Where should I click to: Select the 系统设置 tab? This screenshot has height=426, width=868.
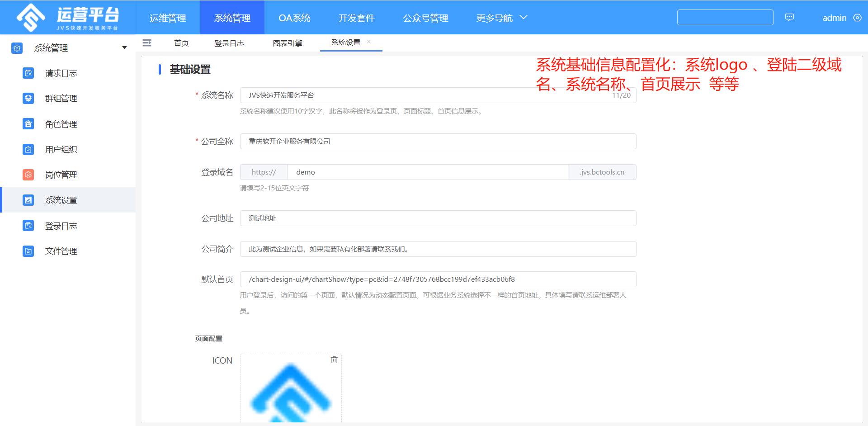click(x=346, y=43)
